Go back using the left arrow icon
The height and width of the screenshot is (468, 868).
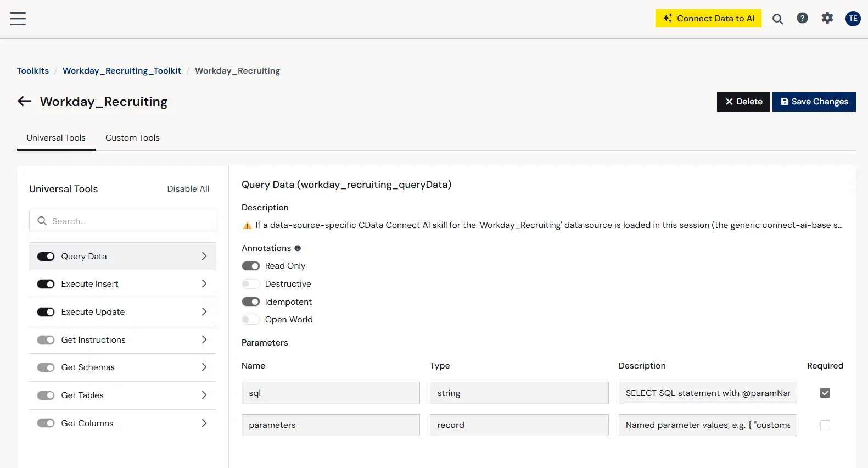click(24, 101)
